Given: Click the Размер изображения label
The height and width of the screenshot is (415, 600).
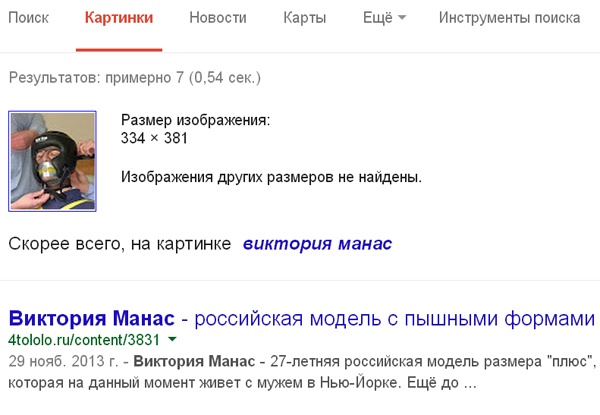Looking at the screenshot, I should point(195,121).
